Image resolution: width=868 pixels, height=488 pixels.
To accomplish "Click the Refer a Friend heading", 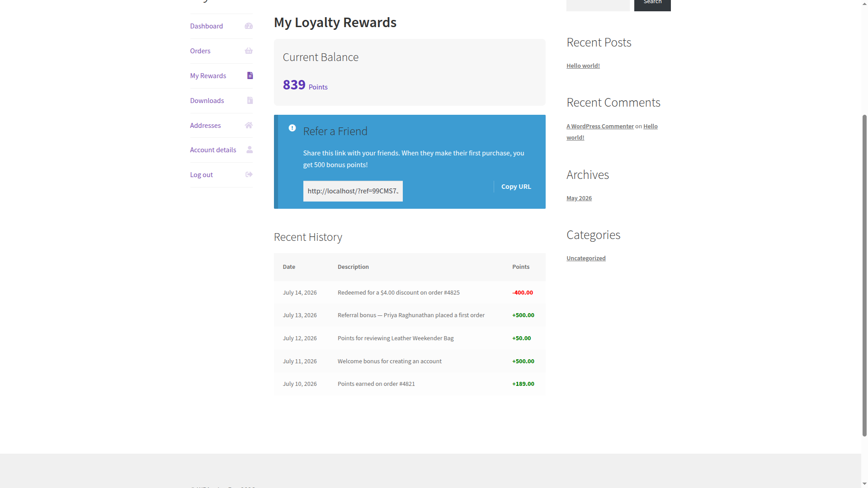I will tap(335, 131).
